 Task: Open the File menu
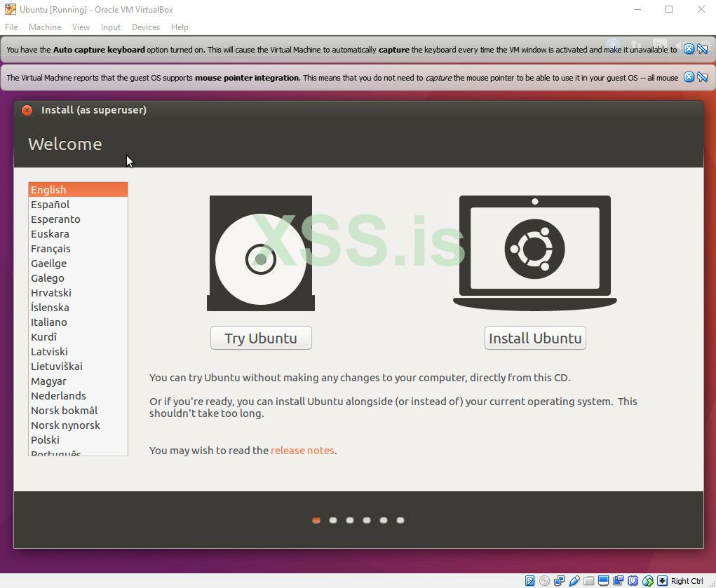pos(11,27)
